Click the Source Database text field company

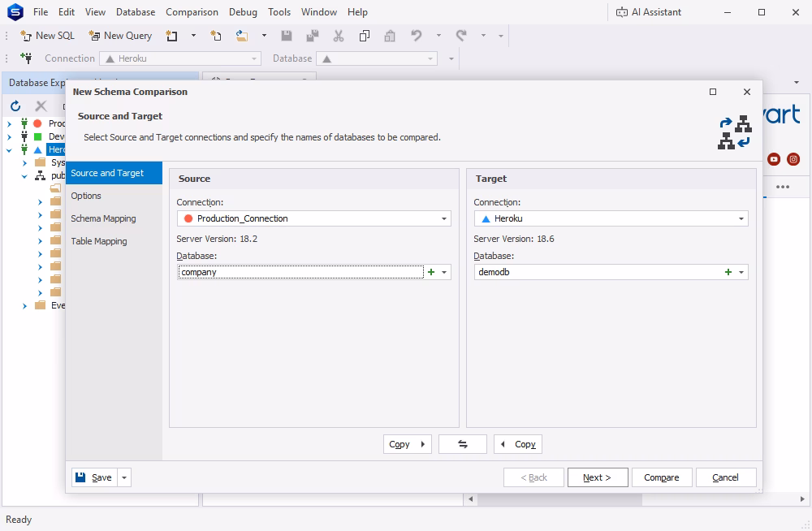coord(301,272)
